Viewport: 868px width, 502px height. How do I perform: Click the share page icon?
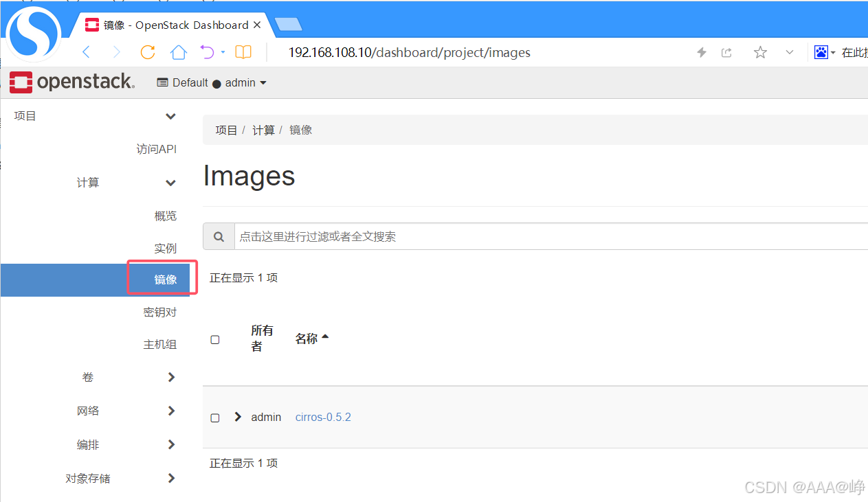726,52
